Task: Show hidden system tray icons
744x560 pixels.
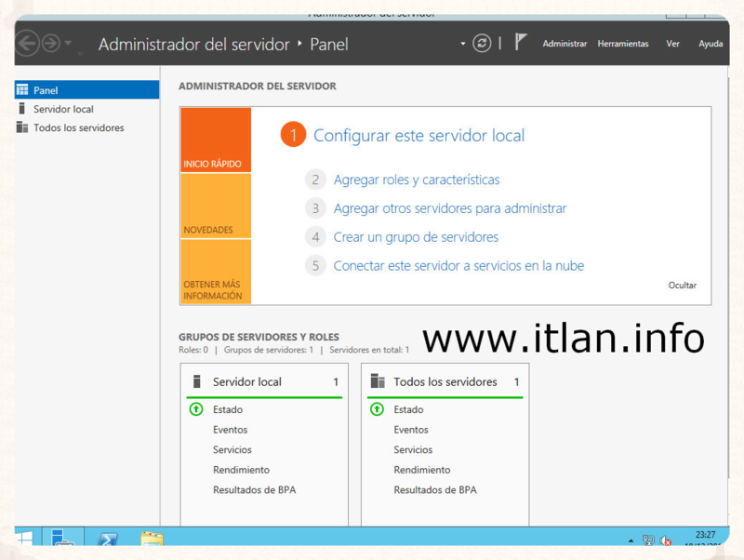Action: (x=631, y=540)
